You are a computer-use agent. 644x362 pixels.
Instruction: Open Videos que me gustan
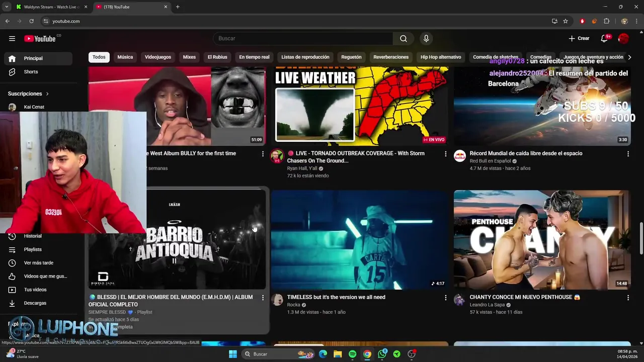(38, 276)
